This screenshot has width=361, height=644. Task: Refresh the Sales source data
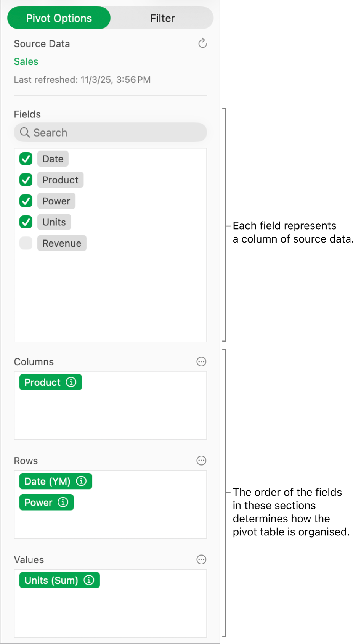pyautogui.click(x=202, y=43)
